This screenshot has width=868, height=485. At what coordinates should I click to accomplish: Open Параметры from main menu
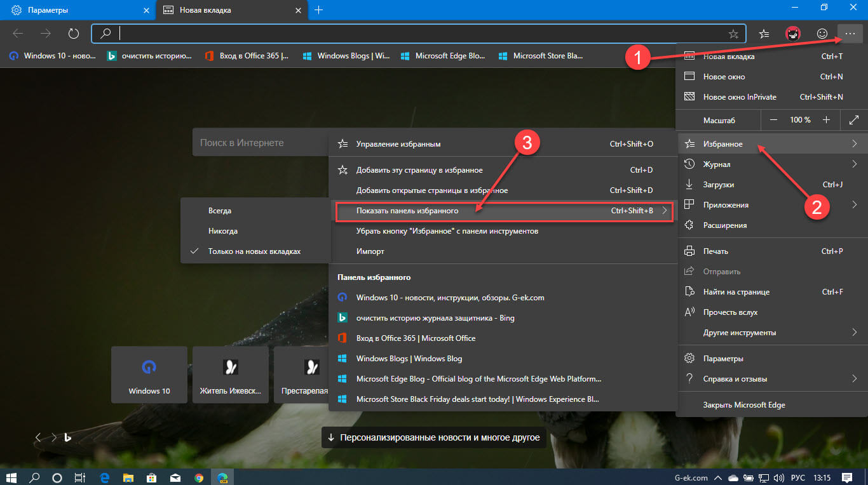tap(771, 359)
